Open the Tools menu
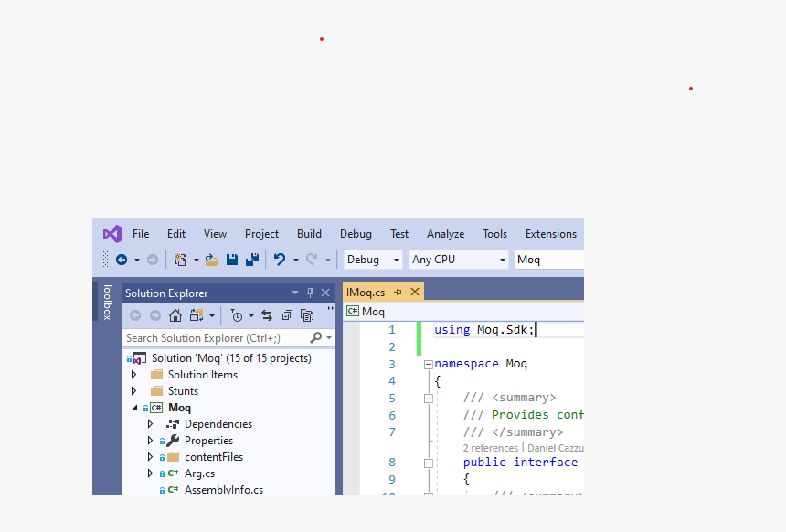 click(x=494, y=234)
